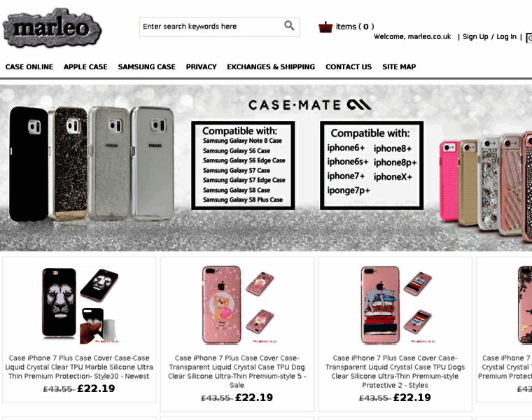Click the magnifying glass search icon
Viewport: 532px width, 420px height.
(x=289, y=25)
